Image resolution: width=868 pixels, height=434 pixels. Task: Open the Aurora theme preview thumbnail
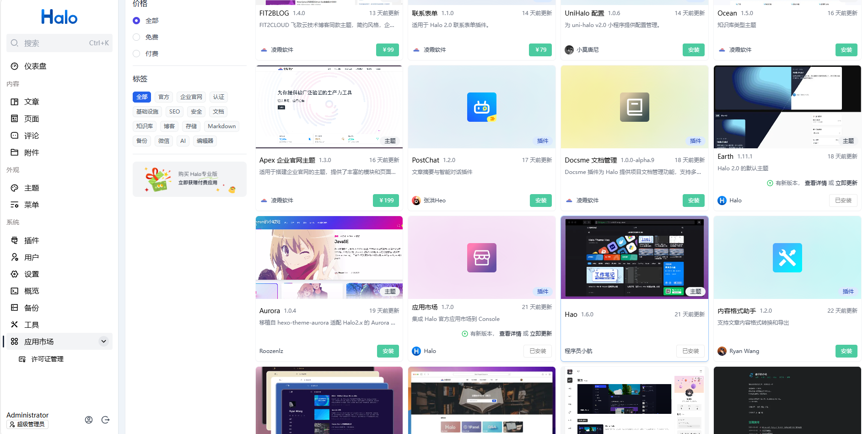(329, 257)
